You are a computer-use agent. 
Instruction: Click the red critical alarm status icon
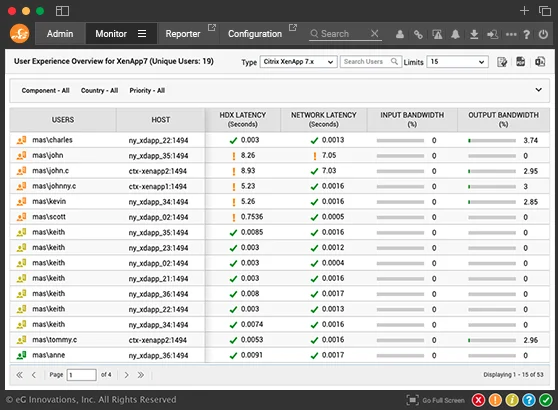coord(478,400)
